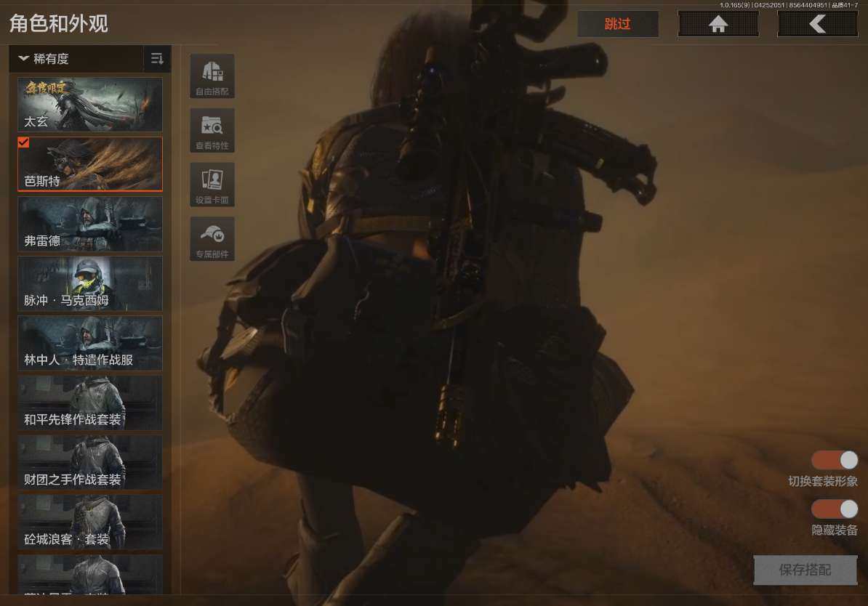Click the 跳过 skip button
868x606 pixels.
tap(618, 24)
